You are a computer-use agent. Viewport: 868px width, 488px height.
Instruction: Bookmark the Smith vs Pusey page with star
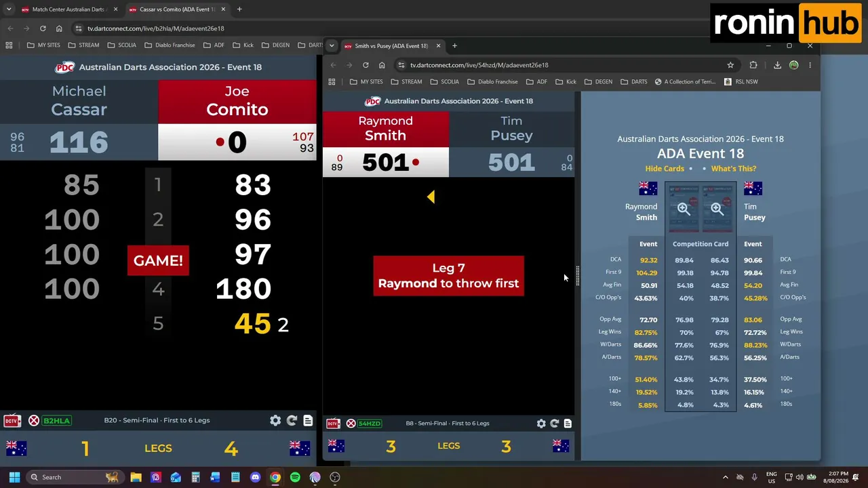pos(730,65)
